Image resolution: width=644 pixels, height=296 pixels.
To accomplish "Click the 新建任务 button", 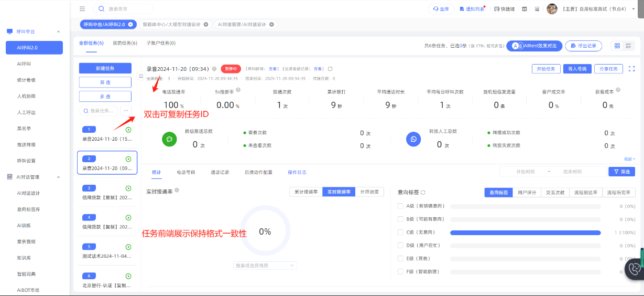I will [x=105, y=68].
